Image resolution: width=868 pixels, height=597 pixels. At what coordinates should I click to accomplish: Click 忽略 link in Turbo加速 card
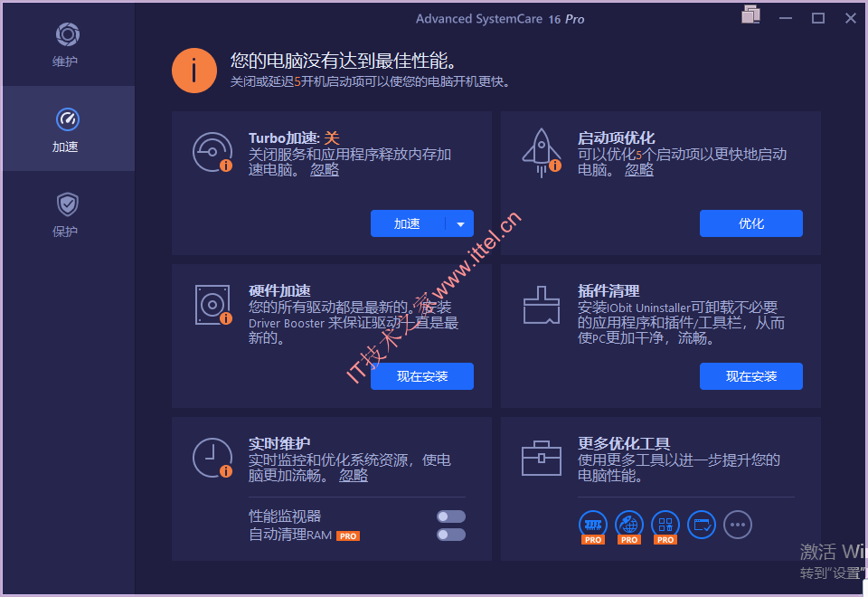[325, 169]
